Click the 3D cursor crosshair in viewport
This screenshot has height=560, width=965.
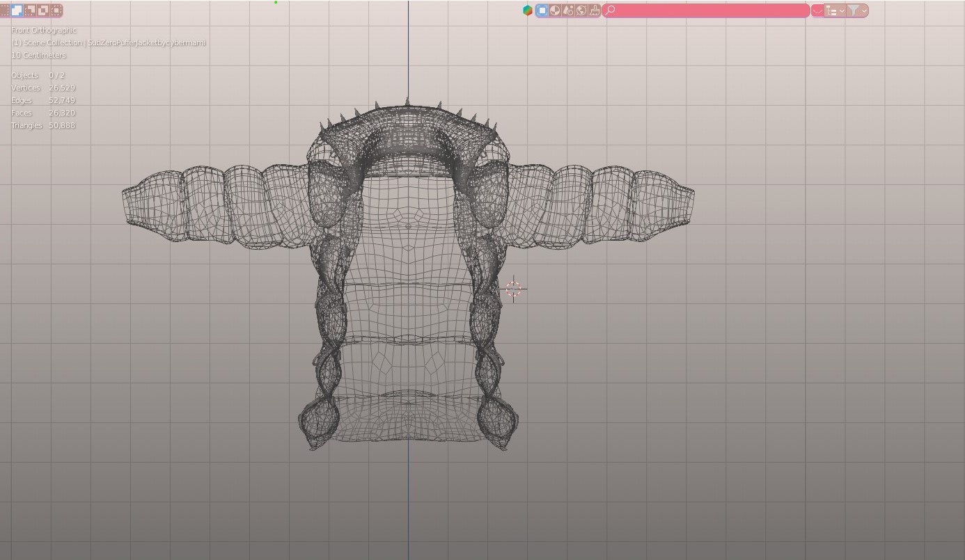(514, 289)
